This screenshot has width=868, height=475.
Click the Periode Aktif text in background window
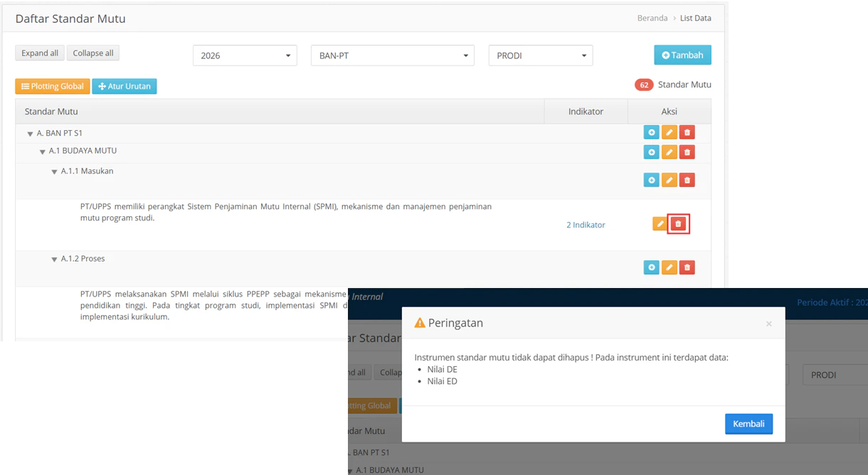(832, 302)
